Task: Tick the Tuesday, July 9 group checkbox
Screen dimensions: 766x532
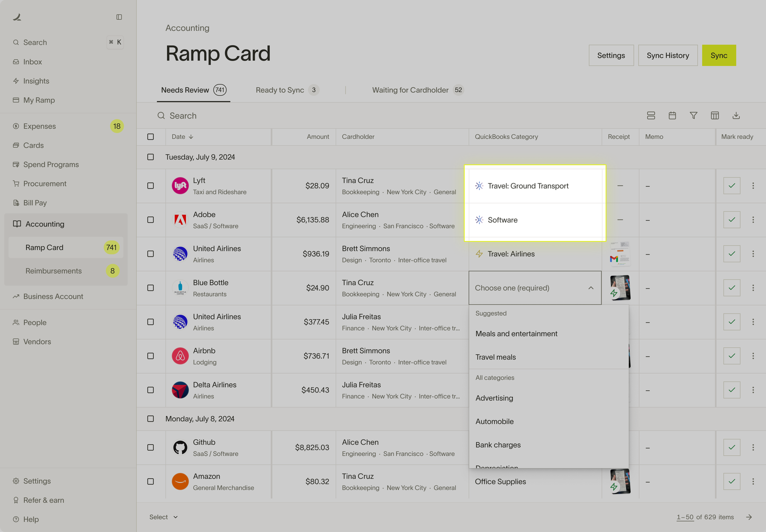Action: coord(151,157)
